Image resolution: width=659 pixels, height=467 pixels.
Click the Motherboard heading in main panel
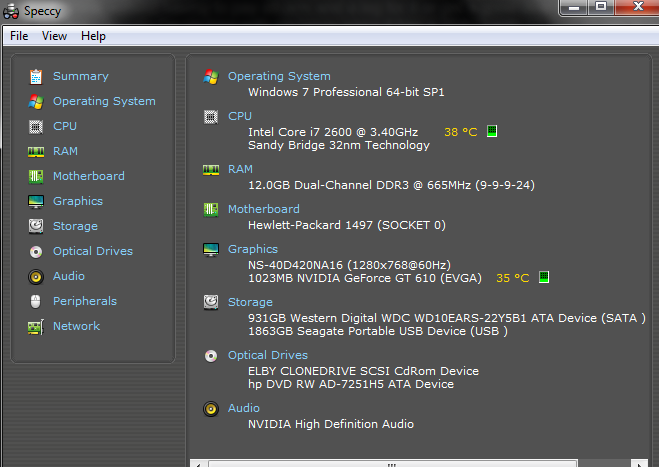pyautogui.click(x=264, y=209)
